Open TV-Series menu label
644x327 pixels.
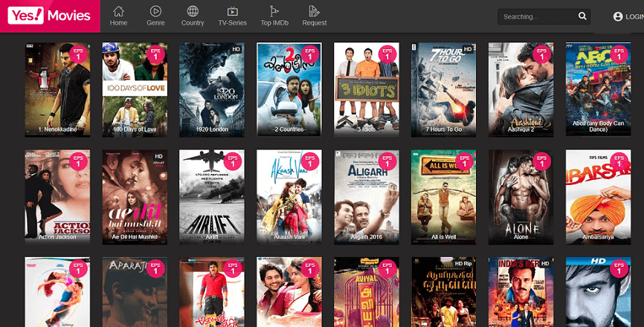pos(233,23)
